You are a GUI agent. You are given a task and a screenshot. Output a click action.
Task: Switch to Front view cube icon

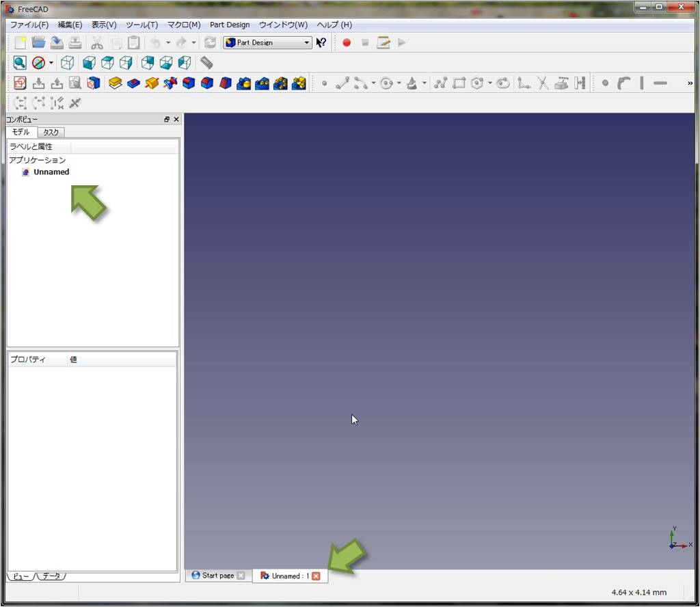[x=90, y=63]
